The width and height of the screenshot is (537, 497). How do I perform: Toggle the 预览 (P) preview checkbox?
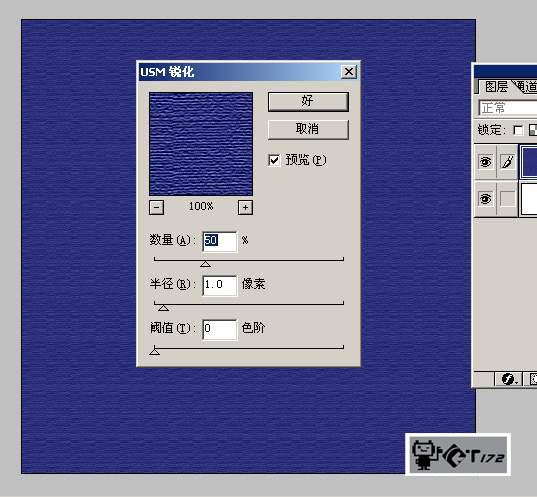click(x=274, y=160)
